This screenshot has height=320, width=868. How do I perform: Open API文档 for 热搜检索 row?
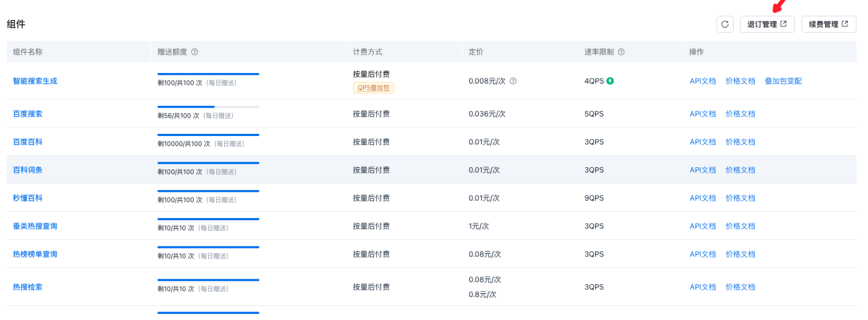[x=702, y=287]
